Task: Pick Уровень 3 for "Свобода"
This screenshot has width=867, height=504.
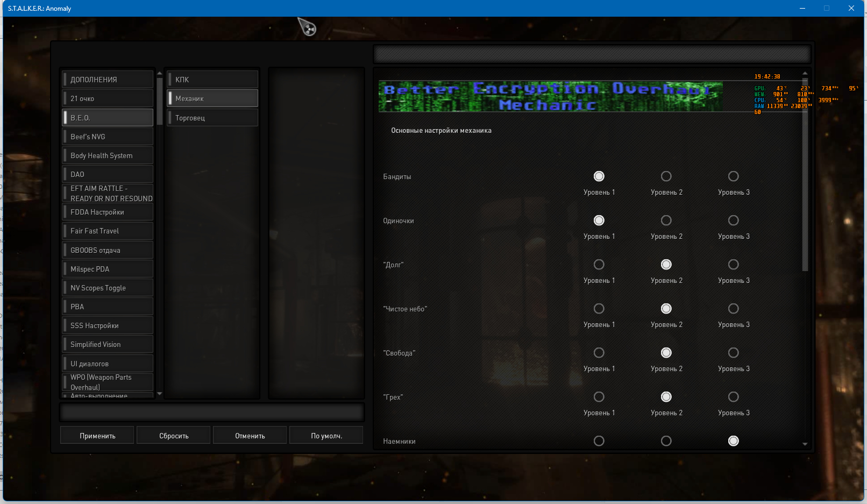Action: click(x=733, y=353)
